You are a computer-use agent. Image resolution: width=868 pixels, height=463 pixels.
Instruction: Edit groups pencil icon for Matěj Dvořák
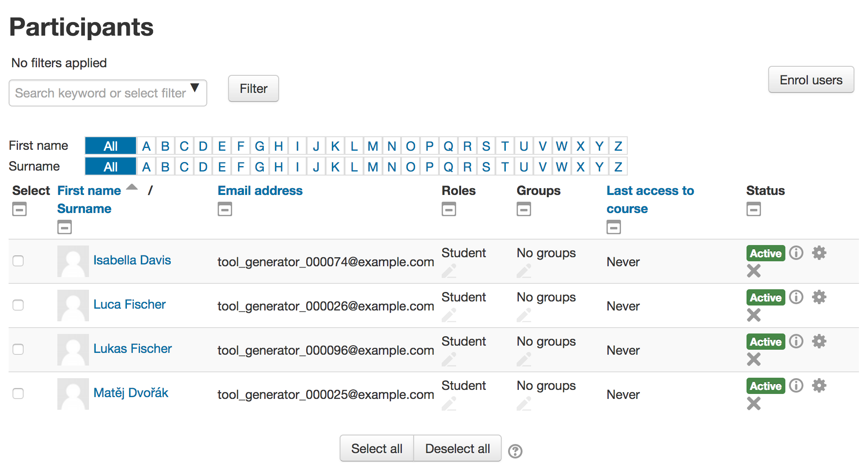(x=524, y=403)
